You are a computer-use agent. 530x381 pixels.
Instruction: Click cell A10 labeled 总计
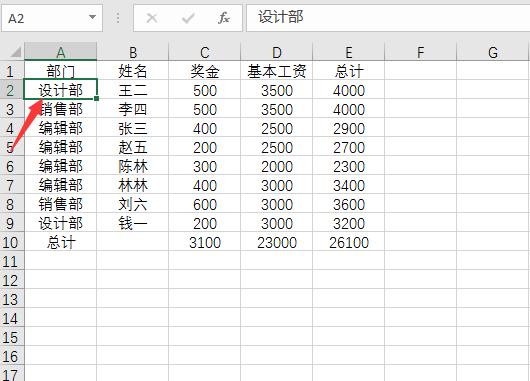pos(61,242)
